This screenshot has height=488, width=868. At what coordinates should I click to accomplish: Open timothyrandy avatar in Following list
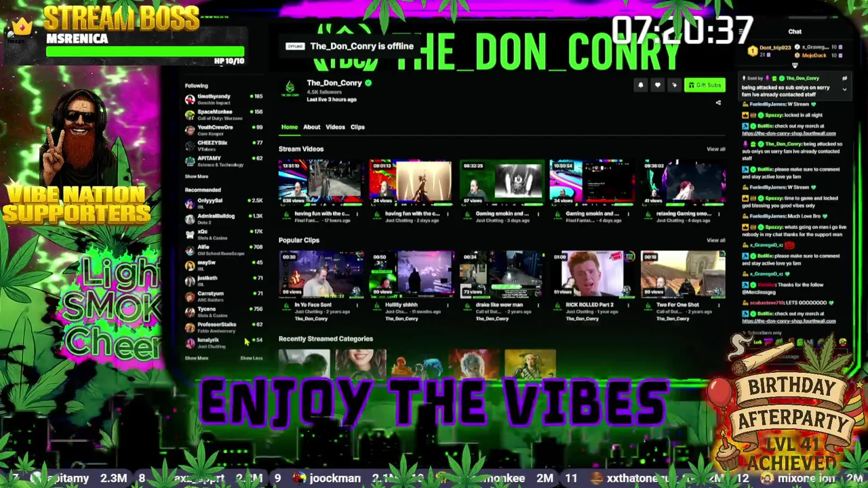click(190, 99)
